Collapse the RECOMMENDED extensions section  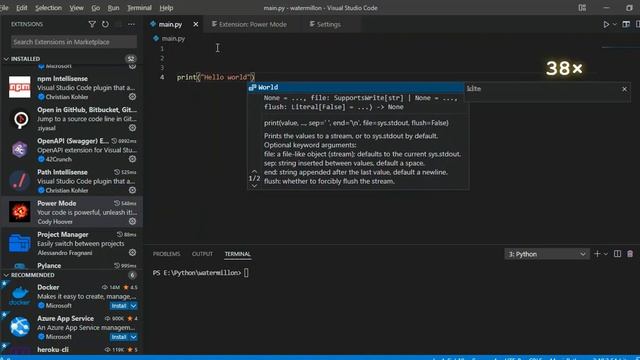pos(6,275)
